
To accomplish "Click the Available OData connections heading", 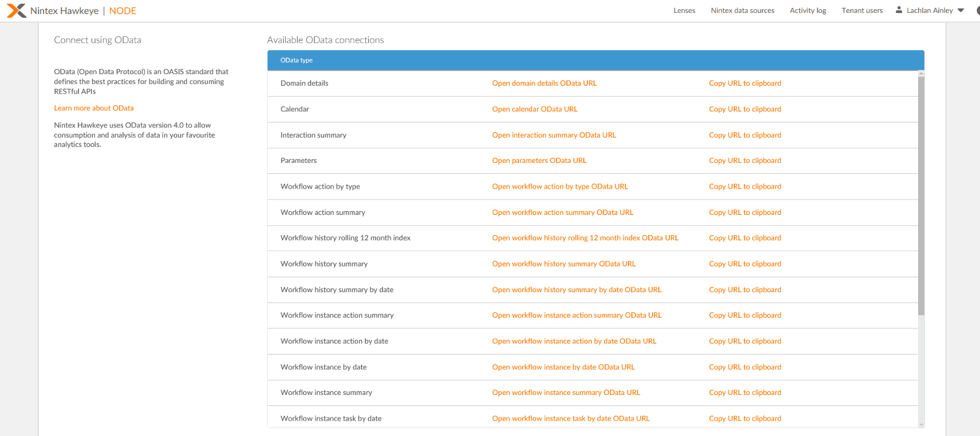I will coord(325,40).
